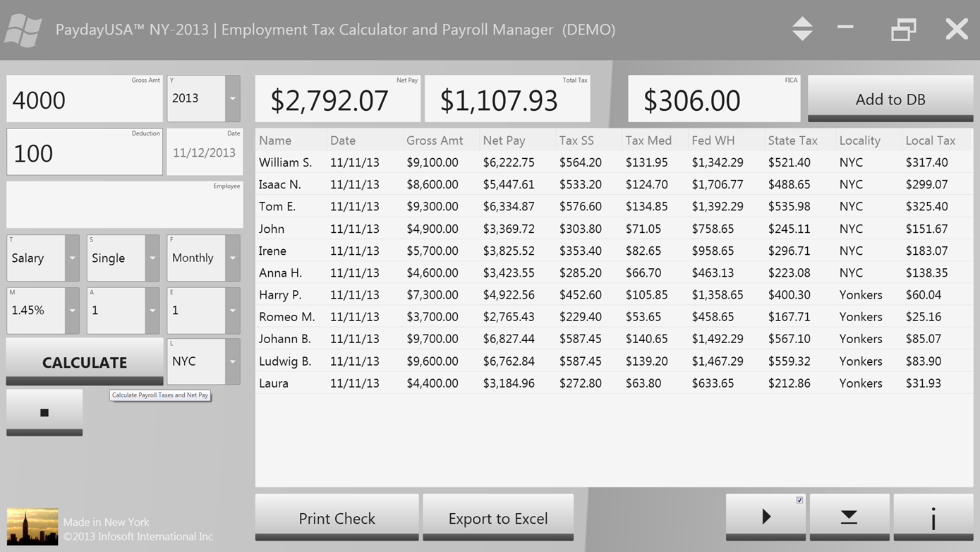Image resolution: width=980 pixels, height=552 pixels.
Task: Click net pay $3,369.72 in John's row
Action: tap(509, 229)
